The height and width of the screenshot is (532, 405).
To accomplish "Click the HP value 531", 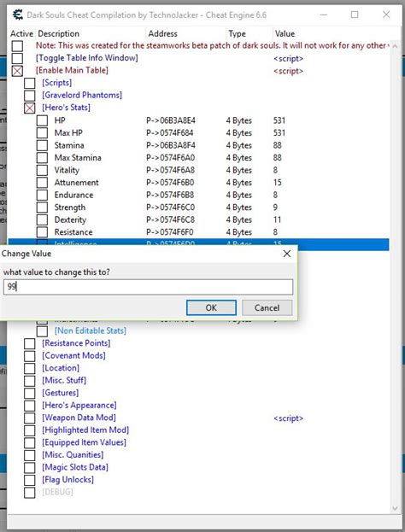I will [279, 120].
